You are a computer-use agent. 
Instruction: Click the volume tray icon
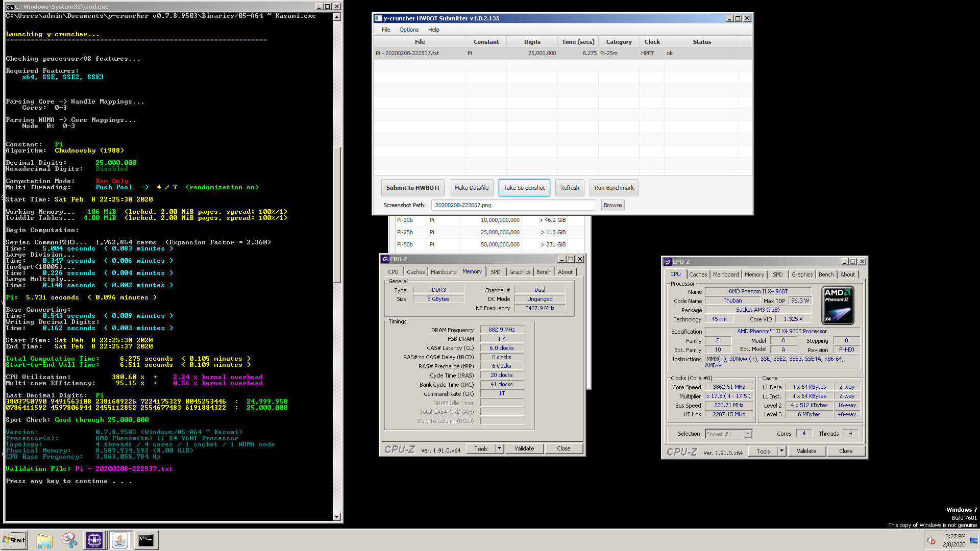(931, 540)
